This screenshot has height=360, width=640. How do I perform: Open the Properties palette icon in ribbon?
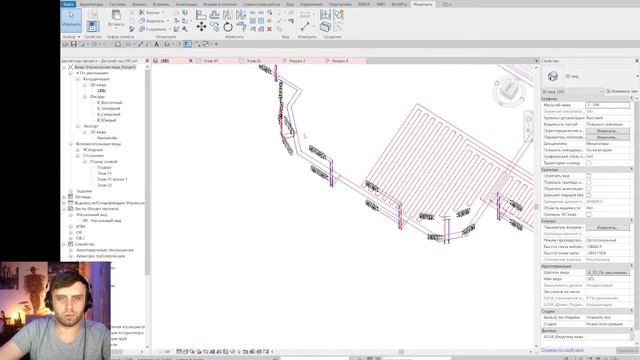(x=93, y=27)
